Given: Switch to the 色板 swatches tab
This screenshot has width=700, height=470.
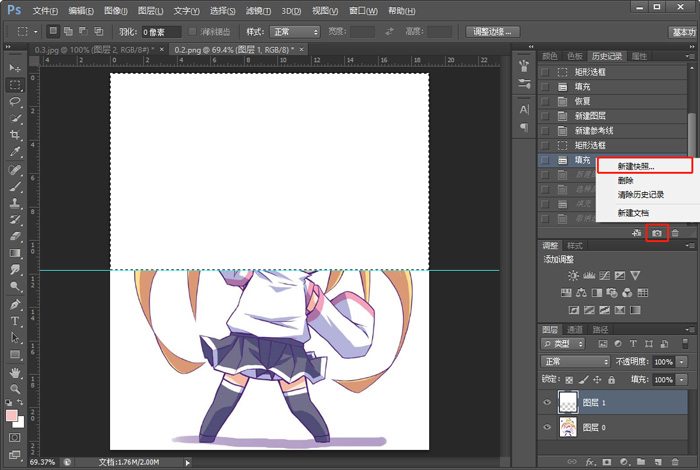Looking at the screenshot, I should [x=575, y=56].
